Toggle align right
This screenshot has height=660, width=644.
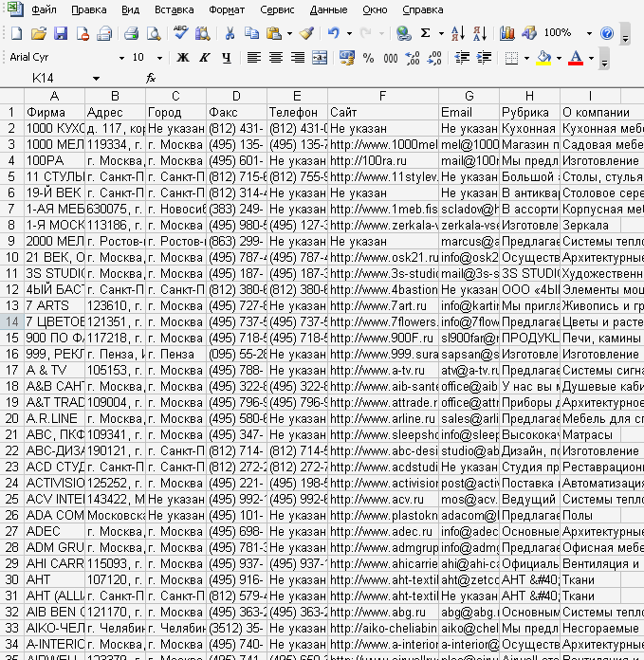click(298, 58)
